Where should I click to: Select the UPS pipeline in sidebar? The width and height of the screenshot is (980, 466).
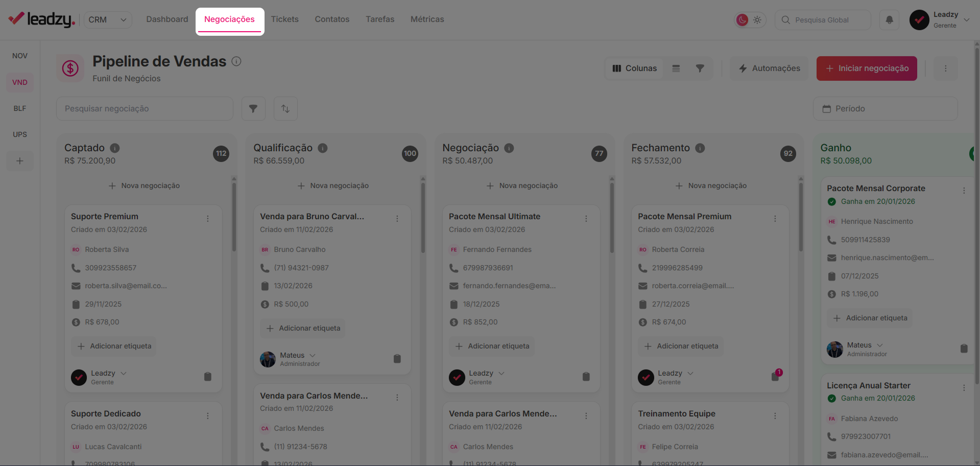pos(20,134)
